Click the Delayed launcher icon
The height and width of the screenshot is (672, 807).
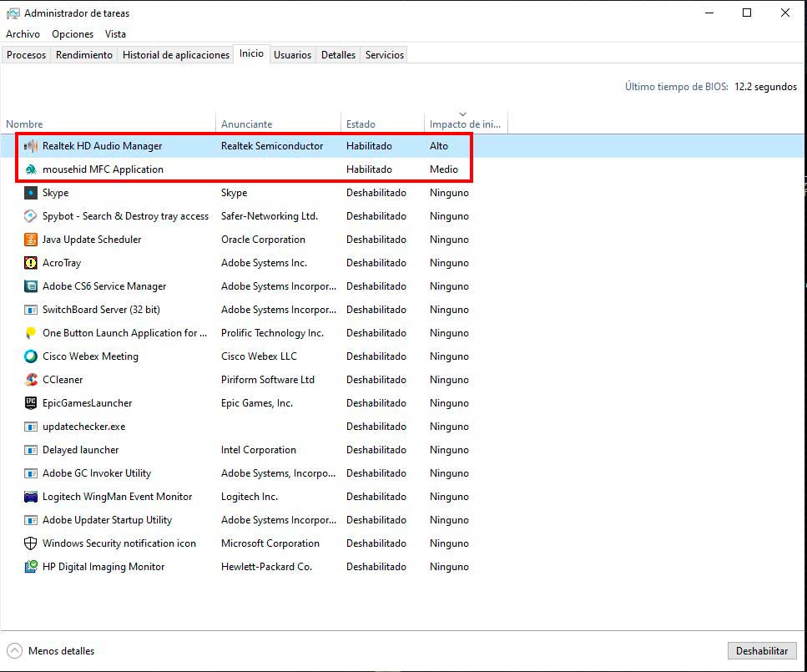point(31,450)
